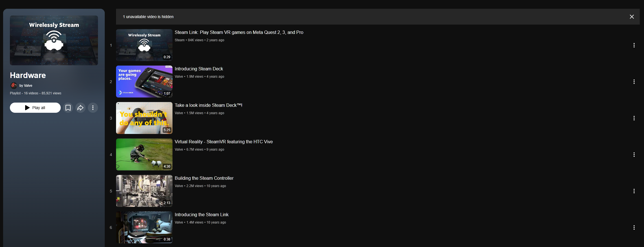
Task: Open action menu for SteamVR HTC Vive video
Action: click(x=634, y=155)
